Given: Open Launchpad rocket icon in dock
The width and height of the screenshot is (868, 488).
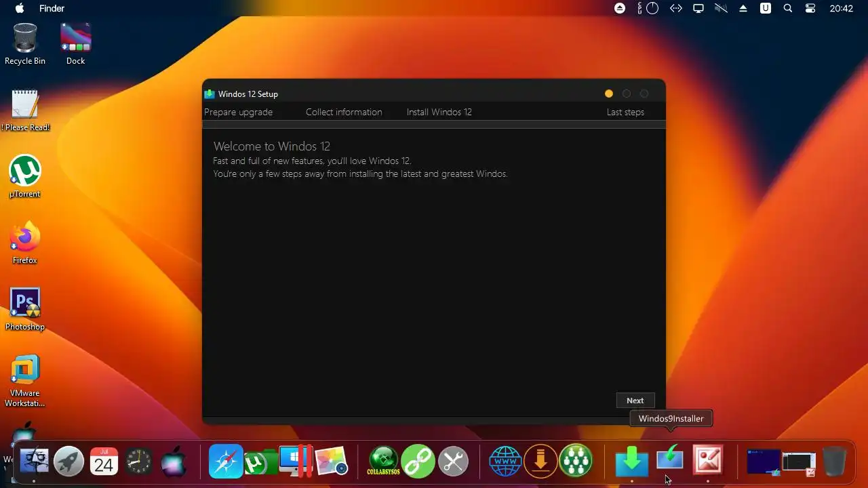Looking at the screenshot, I should pyautogui.click(x=68, y=462).
